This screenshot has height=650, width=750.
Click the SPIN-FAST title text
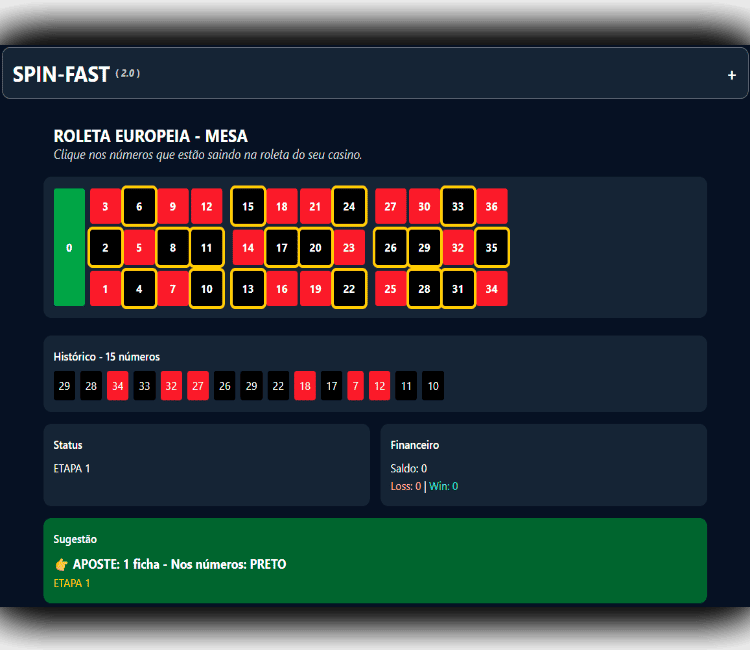pyautogui.click(x=61, y=75)
